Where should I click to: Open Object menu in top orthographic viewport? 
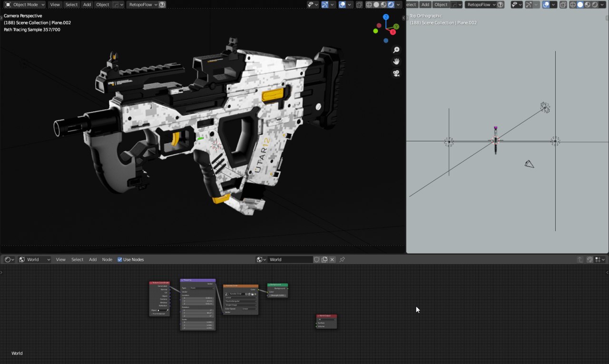(441, 5)
